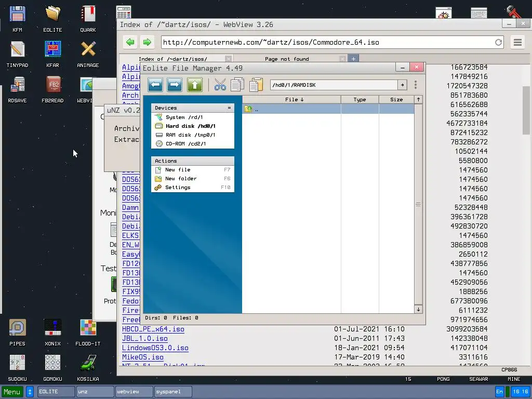Viewport: 532px width, 399px height.
Task: Launch EOLITE from the desktop
Action: 52,19
